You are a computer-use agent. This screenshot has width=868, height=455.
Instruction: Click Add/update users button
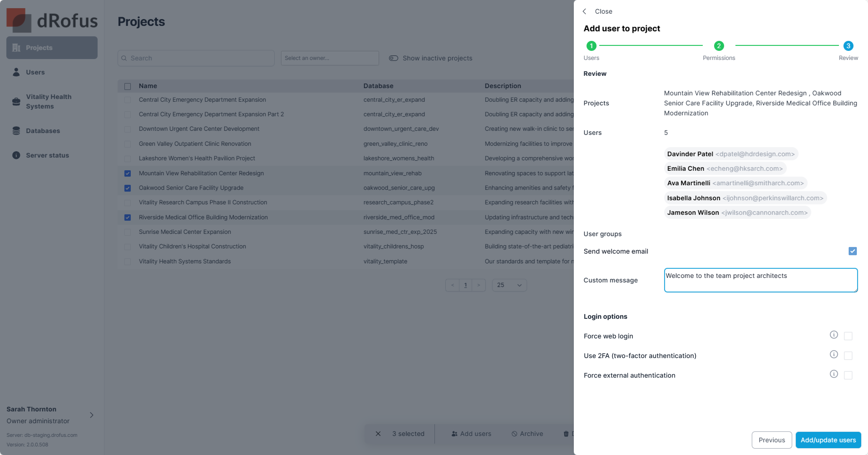[x=828, y=440]
